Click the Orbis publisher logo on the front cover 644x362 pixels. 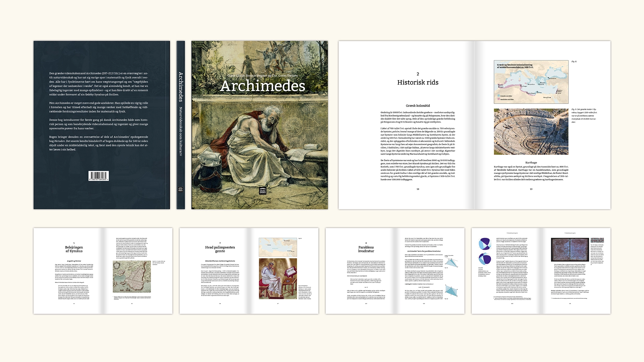(263, 191)
